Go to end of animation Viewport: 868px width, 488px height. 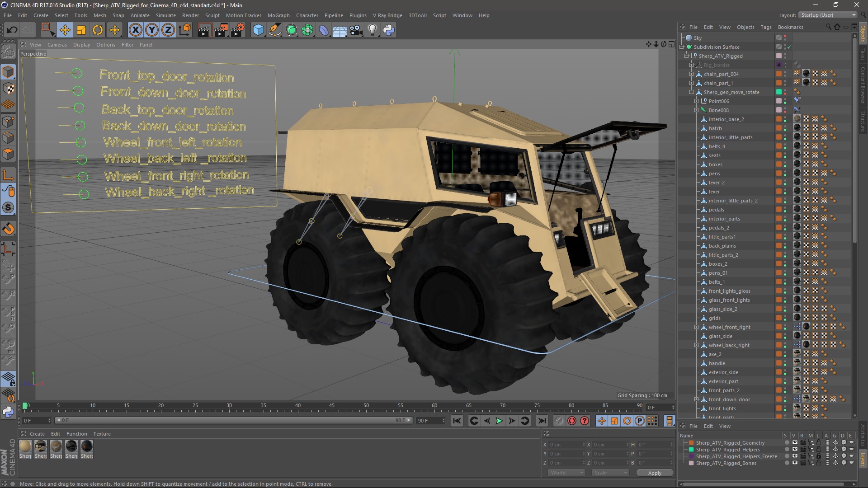(542, 421)
